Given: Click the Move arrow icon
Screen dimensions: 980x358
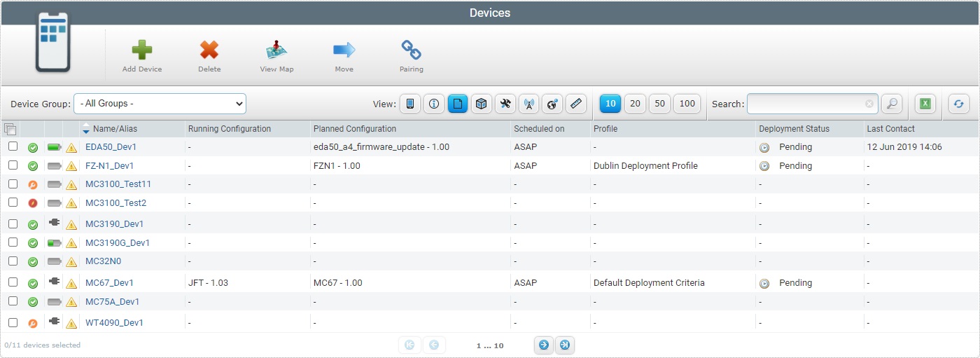Looking at the screenshot, I should [344, 50].
